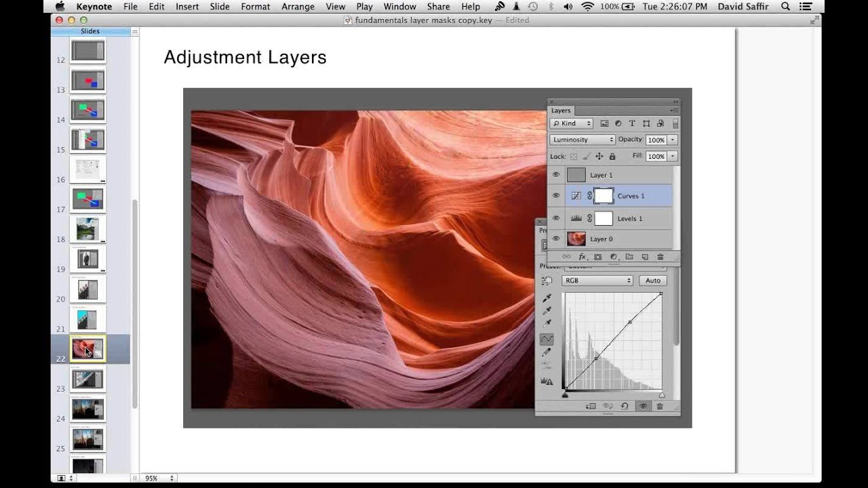
Task: Click the Wi-Fi icon in menu bar
Action: pyautogui.click(x=587, y=6)
